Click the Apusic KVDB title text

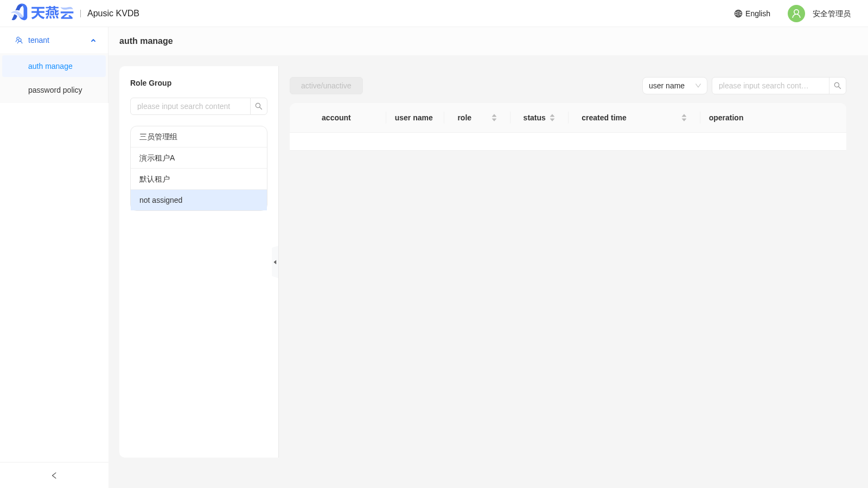click(113, 14)
